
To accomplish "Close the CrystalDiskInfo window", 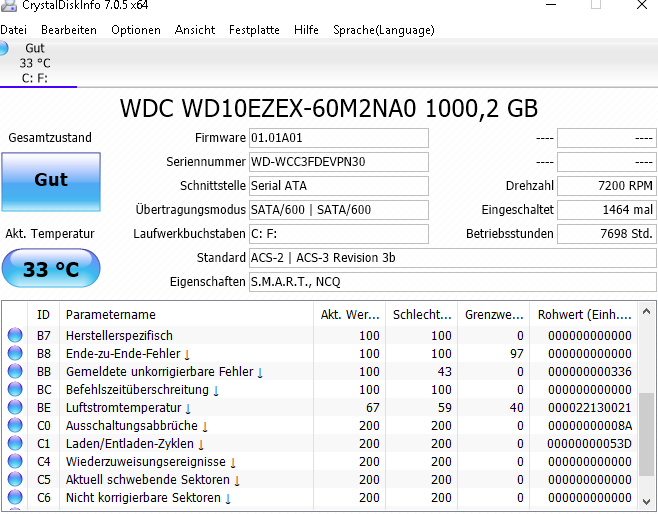I will click(642, 5).
